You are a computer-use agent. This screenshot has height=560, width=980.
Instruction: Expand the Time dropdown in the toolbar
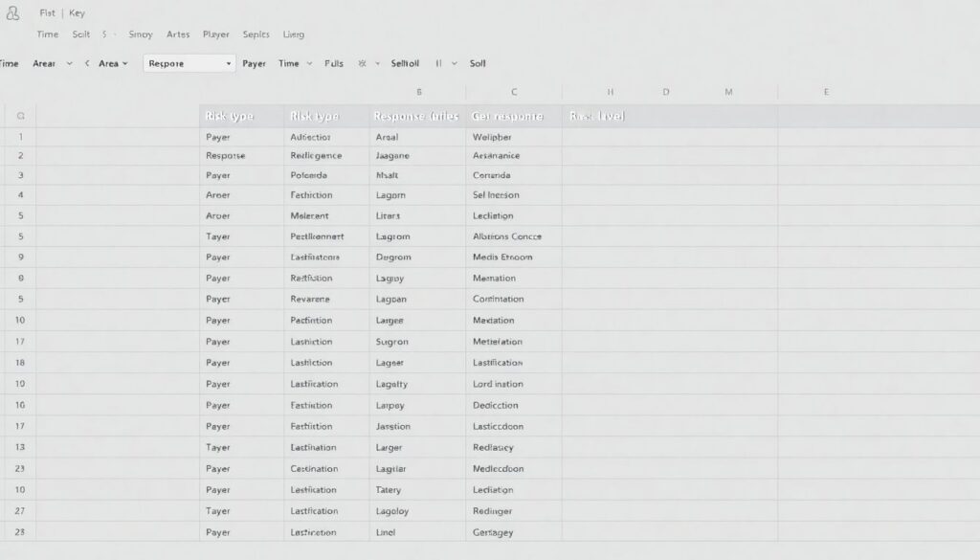[308, 63]
